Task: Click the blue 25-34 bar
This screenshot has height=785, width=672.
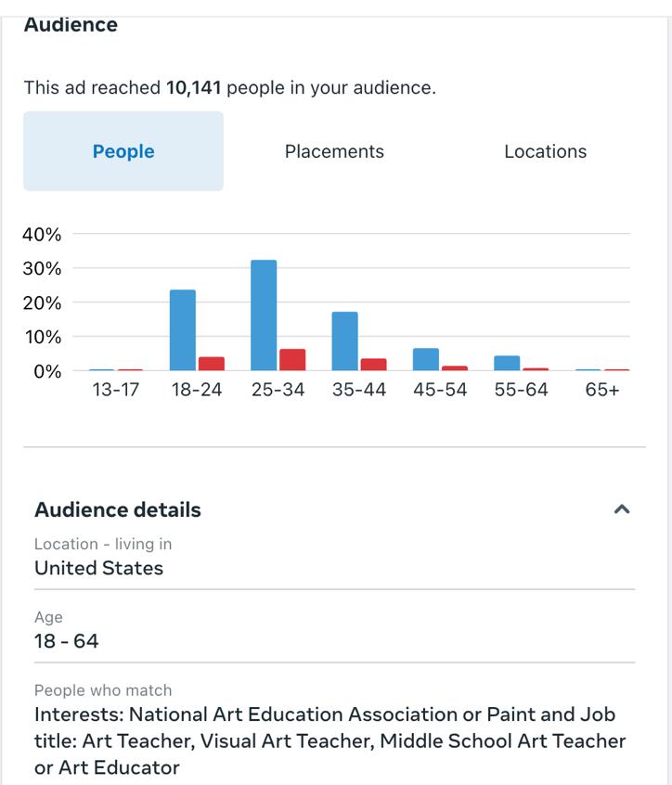Action: (x=264, y=315)
